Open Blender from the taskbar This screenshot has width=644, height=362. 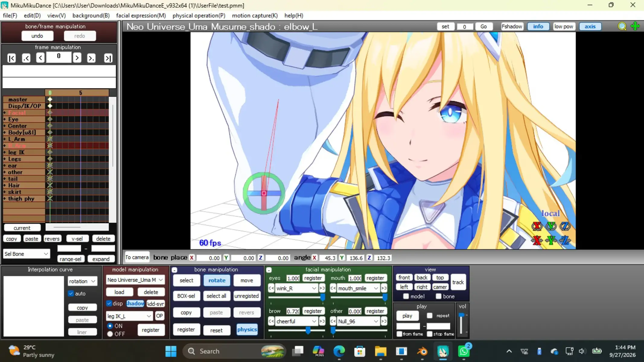point(422,351)
